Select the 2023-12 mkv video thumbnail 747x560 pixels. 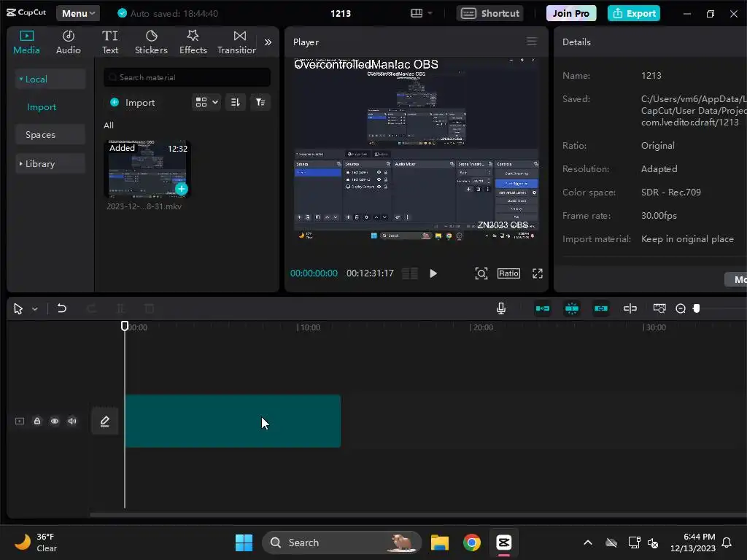pyautogui.click(x=147, y=168)
